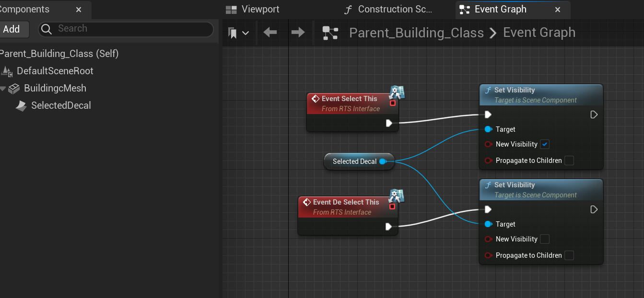Click Event Select This interface icon

coord(397,92)
